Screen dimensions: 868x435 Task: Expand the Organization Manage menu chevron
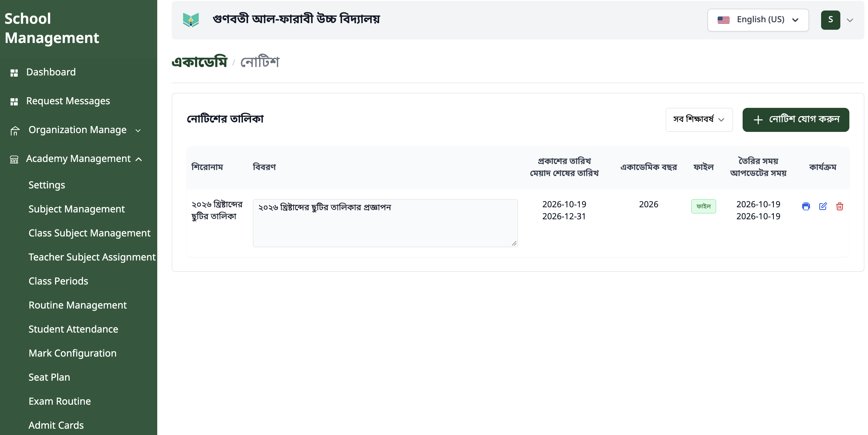(x=138, y=131)
